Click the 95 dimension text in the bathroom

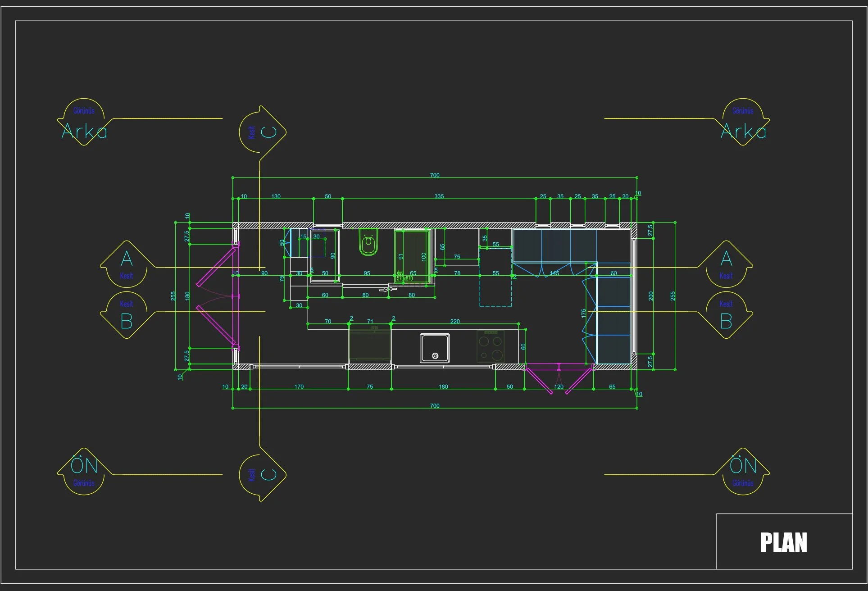coord(367,273)
